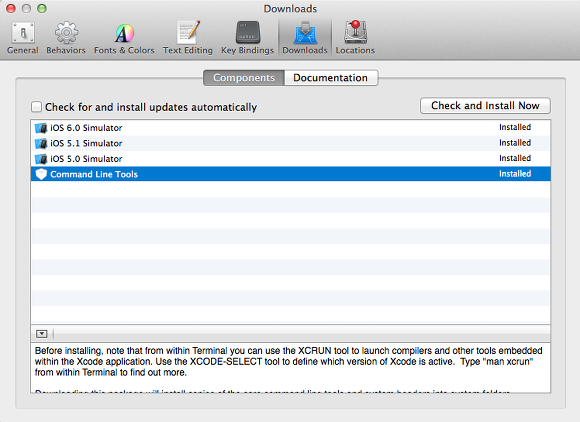Open the General preferences pane

(x=23, y=38)
